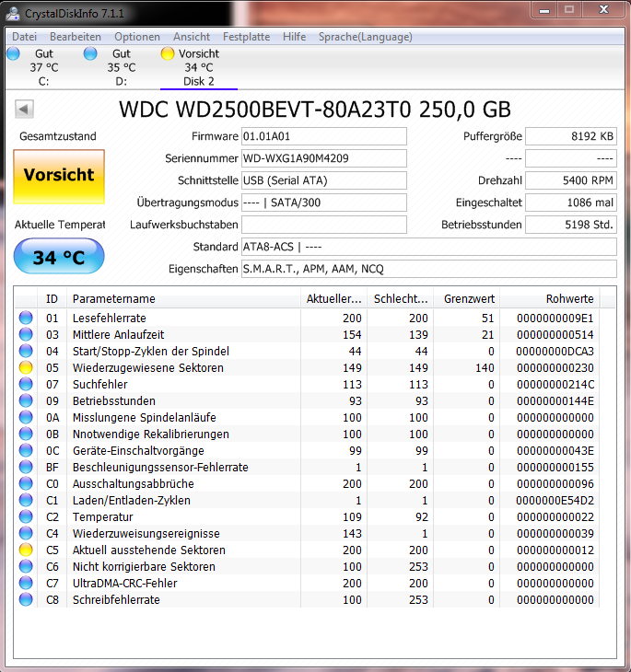Click the status orb of Schreibfehlerrate row

(x=26, y=599)
